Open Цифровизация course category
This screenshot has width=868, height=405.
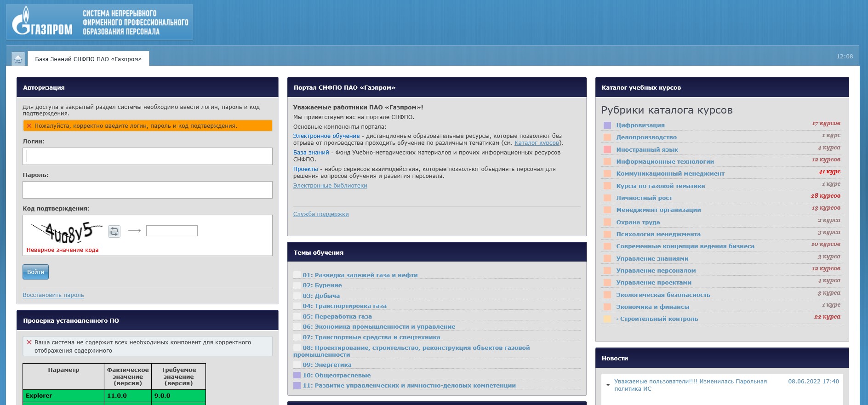click(x=640, y=125)
